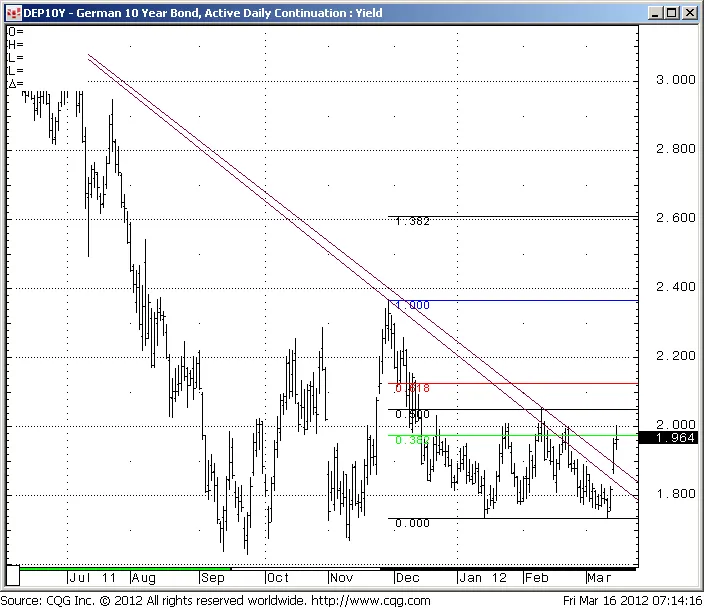
Task: Click the green 0.382 retracement label
Action: pos(412,440)
